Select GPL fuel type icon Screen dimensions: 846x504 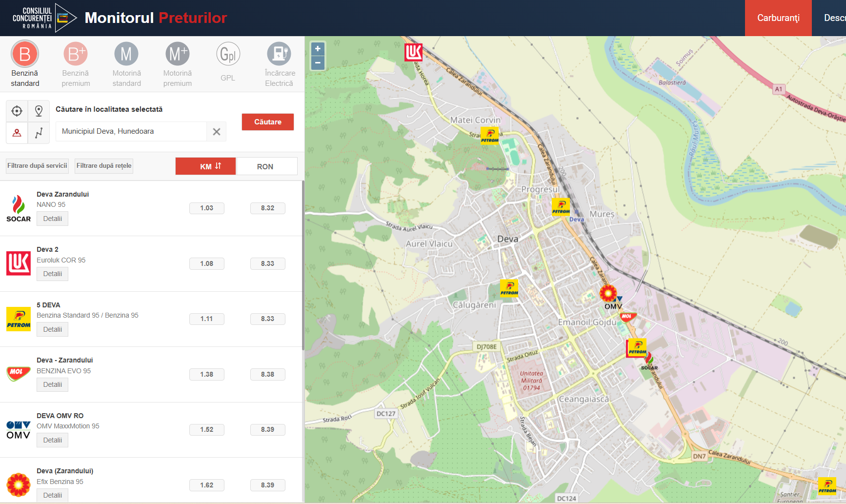click(228, 54)
